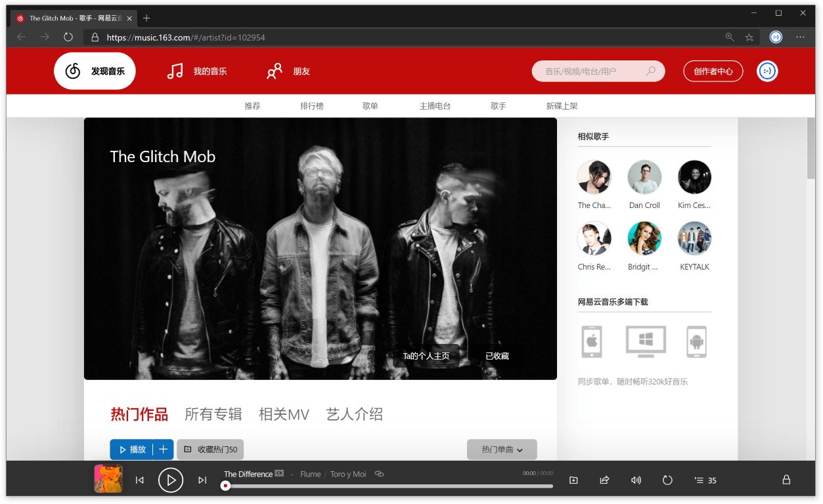Open 朋友 in the top navigation

click(x=288, y=71)
